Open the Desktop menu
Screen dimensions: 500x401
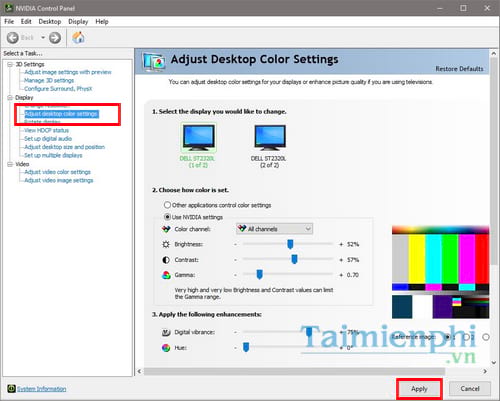pyautogui.click(x=50, y=22)
